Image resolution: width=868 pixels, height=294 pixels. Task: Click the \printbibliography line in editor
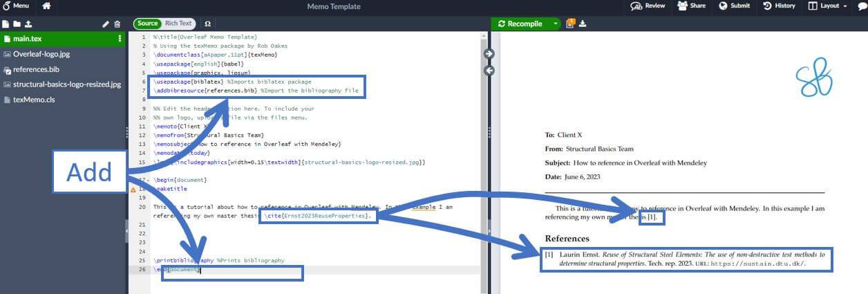pyautogui.click(x=218, y=261)
